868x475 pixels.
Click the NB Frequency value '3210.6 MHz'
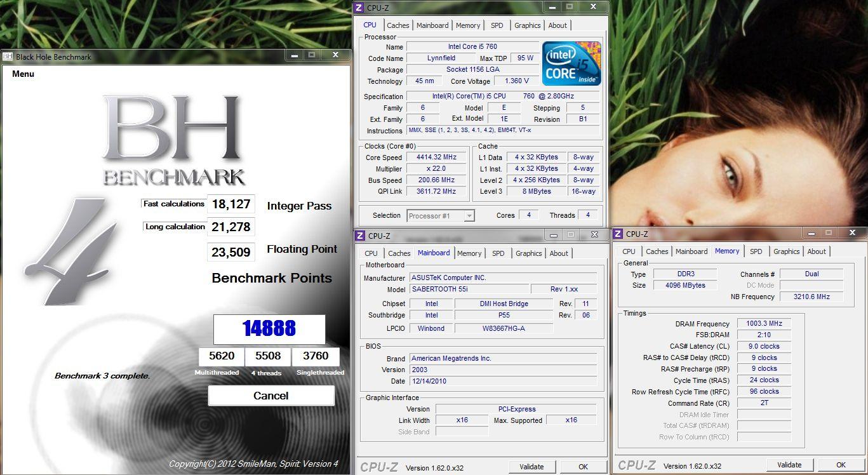(x=811, y=297)
